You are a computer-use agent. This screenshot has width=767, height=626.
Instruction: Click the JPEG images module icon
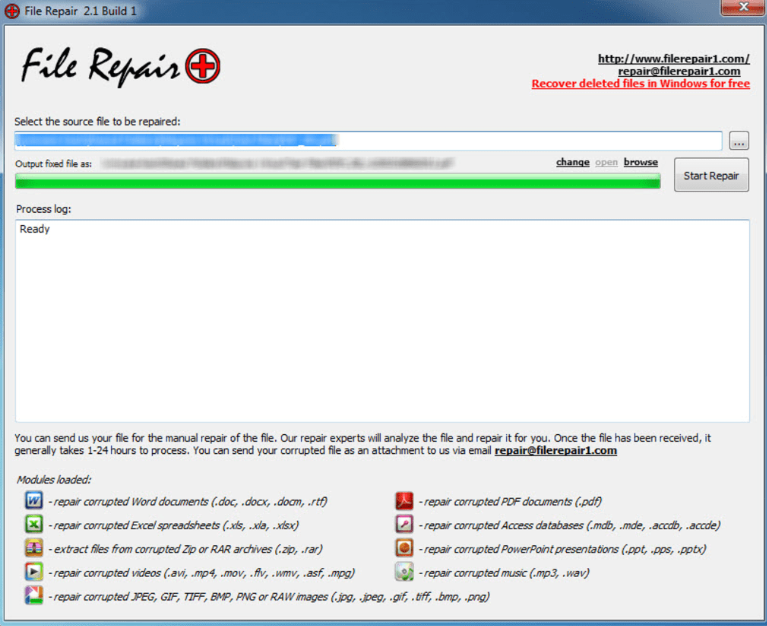pyautogui.click(x=34, y=595)
